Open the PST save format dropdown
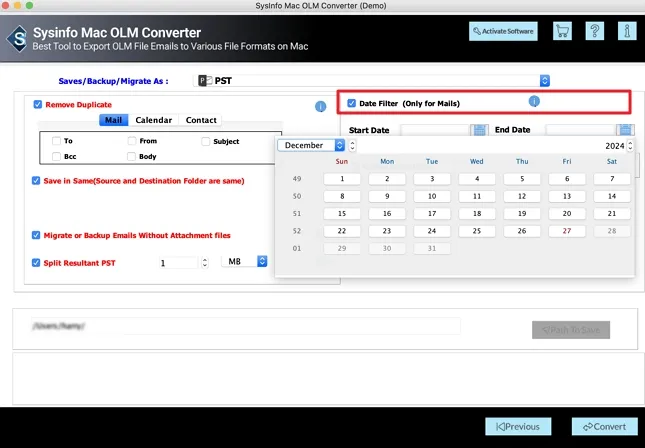645x448 pixels. pyautogui.click(x=371, y=81)
